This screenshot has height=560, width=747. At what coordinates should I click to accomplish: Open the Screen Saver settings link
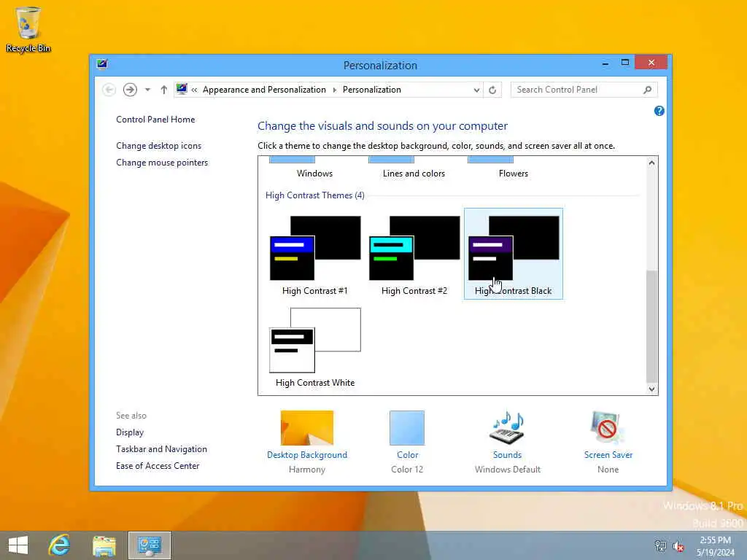[608, 455]
